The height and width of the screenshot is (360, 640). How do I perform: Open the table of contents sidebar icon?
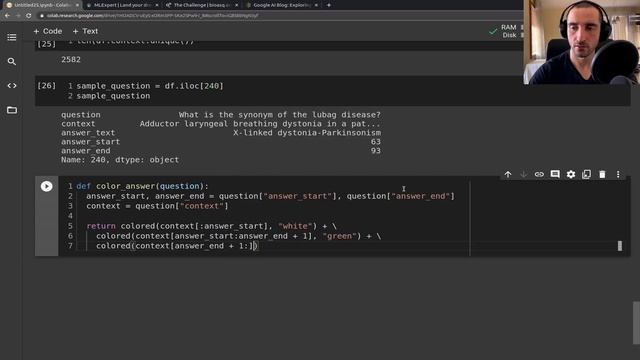(12, 37)
